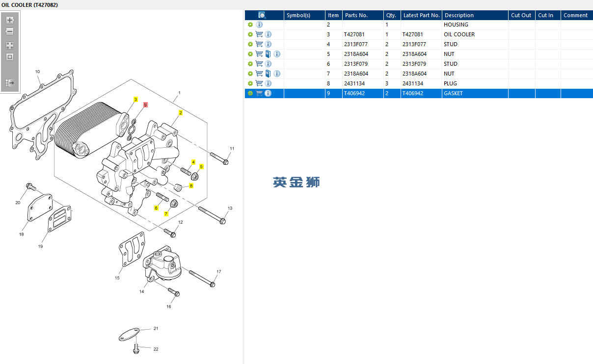Screen dimensions: 593x364
Task: Click the Cut Out column header
Action: [x=522, y=15]
